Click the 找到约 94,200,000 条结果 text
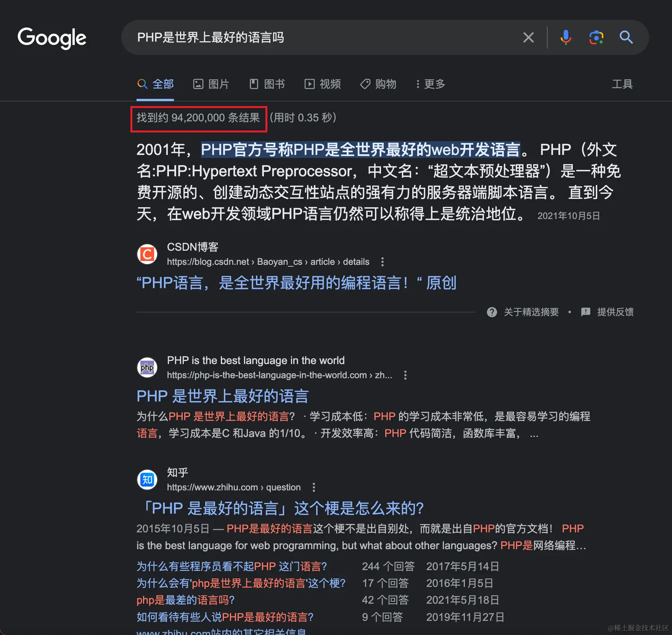Screen dimensions: 672x635 point(198,118)
